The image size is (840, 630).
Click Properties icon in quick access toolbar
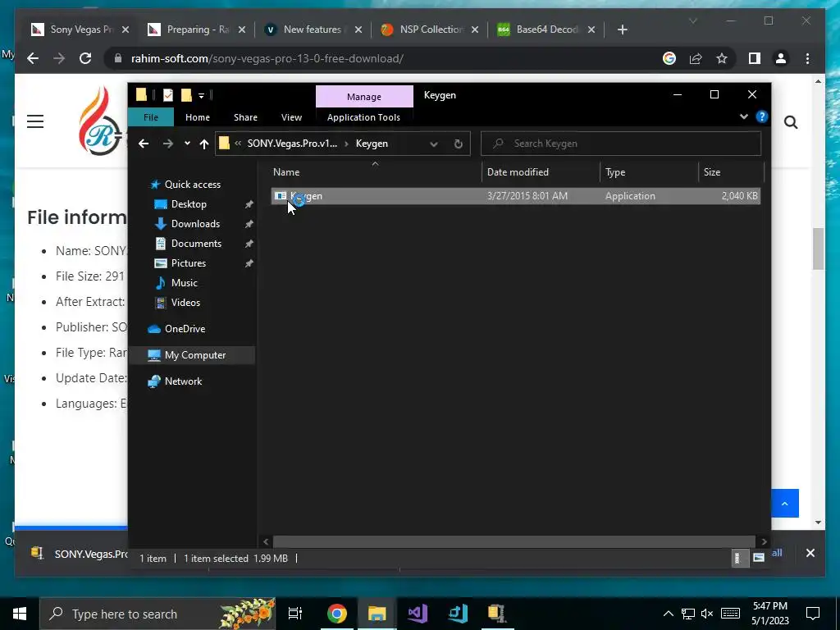tap(168, 95)
